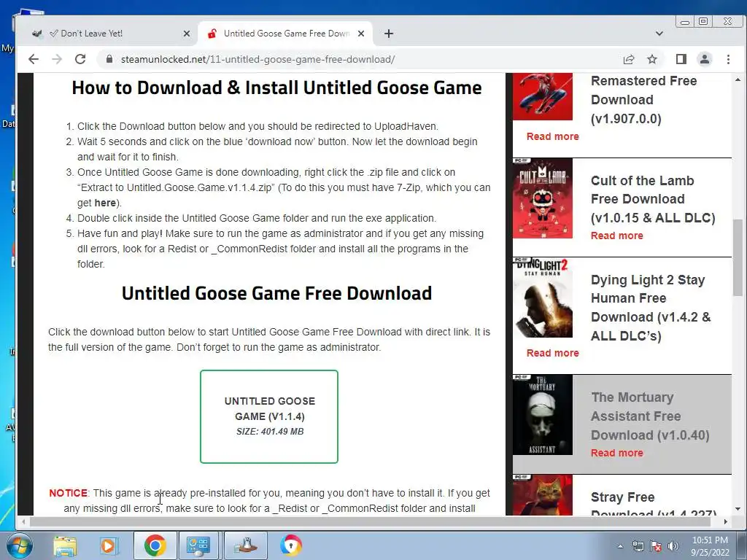
Task: Select the Untitled Goose Game tab
Action: pyautogui.click(x=286, y=34)
